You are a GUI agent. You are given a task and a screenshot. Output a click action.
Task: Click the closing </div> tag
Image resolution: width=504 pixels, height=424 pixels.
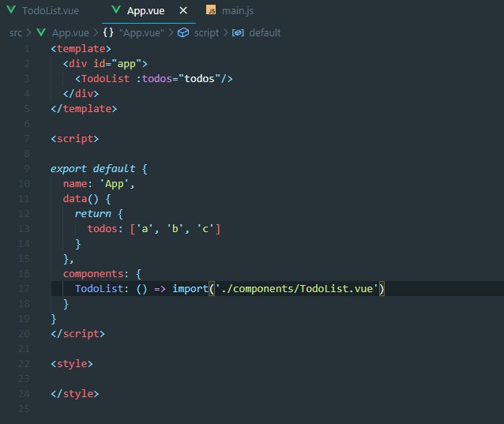81,94
